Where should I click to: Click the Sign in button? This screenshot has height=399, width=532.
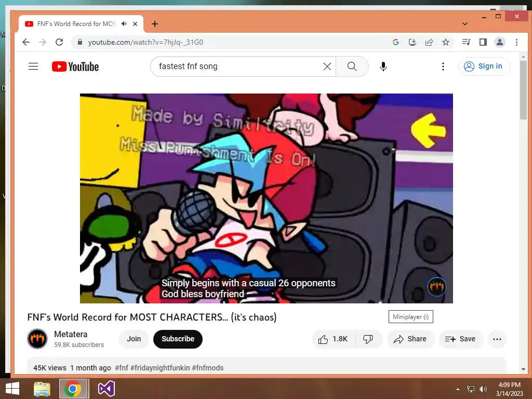point(484,66)
